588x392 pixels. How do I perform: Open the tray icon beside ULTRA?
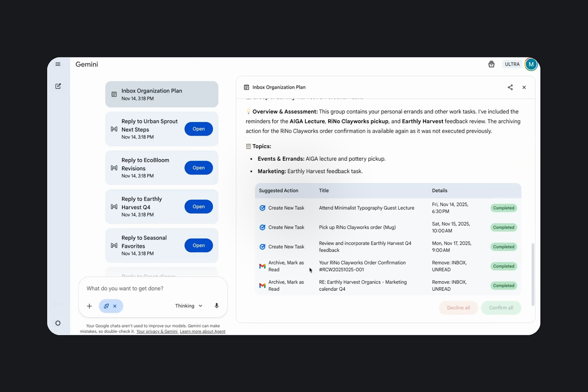click(491, 64)
